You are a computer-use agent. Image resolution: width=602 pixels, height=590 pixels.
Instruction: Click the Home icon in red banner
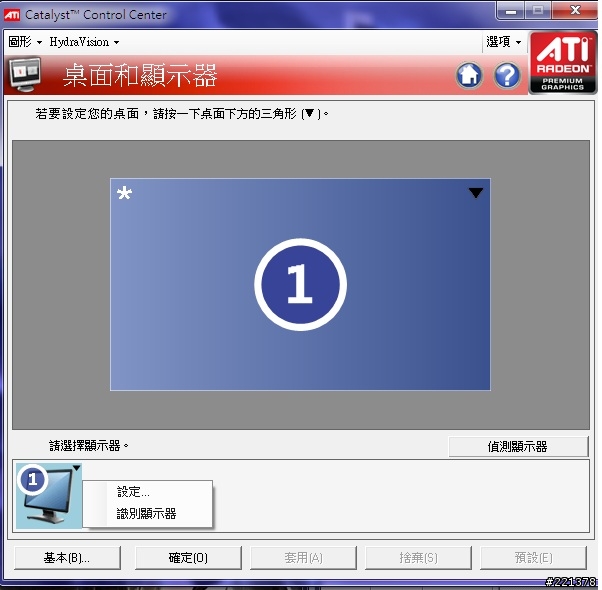469,75
